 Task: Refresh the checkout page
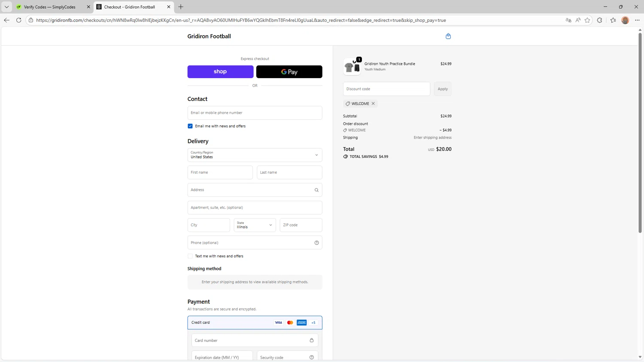tap(18, 20)
